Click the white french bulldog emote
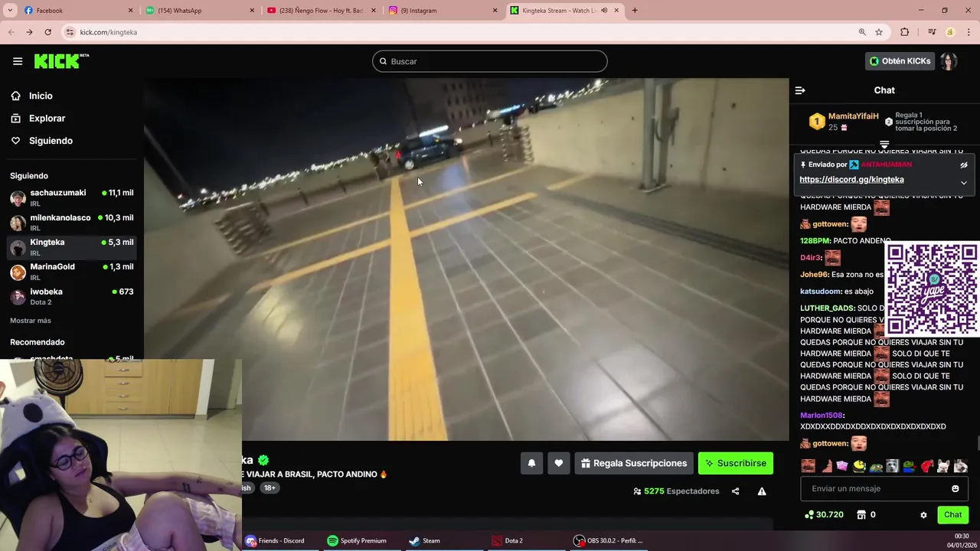 click(x=944, y=465)
